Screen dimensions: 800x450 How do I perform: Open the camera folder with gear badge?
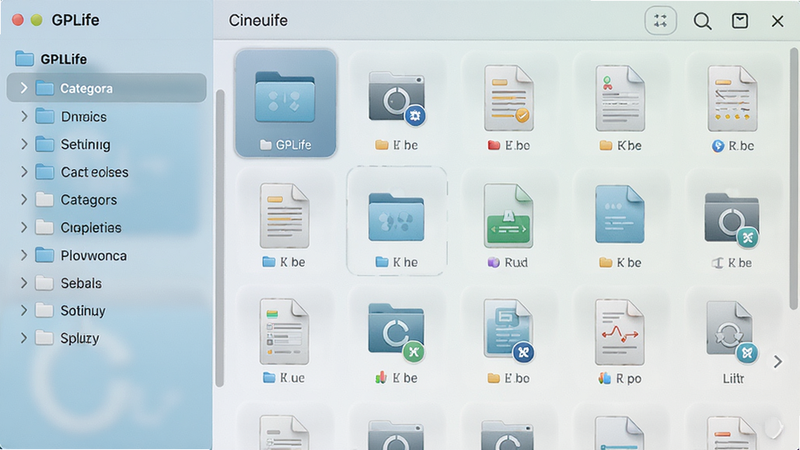click(x=397, y=98)
